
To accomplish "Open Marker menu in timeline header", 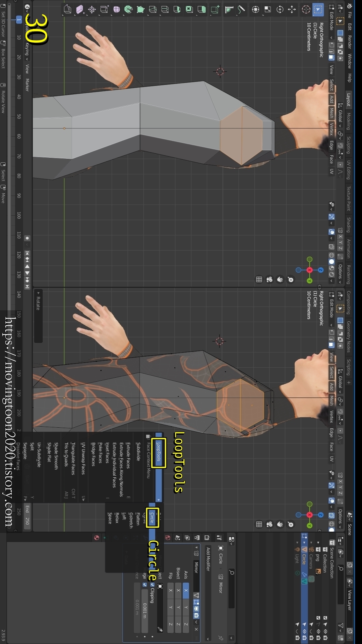I will point(27,85).
